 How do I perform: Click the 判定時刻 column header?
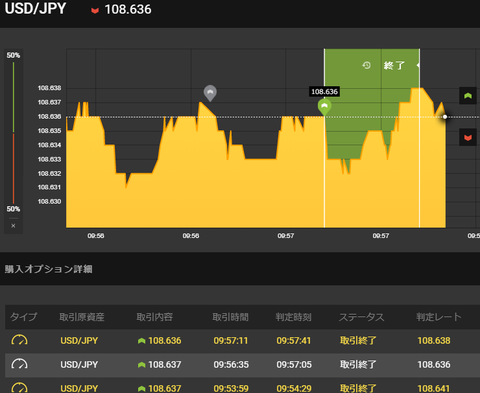click(x=293, y=317)
